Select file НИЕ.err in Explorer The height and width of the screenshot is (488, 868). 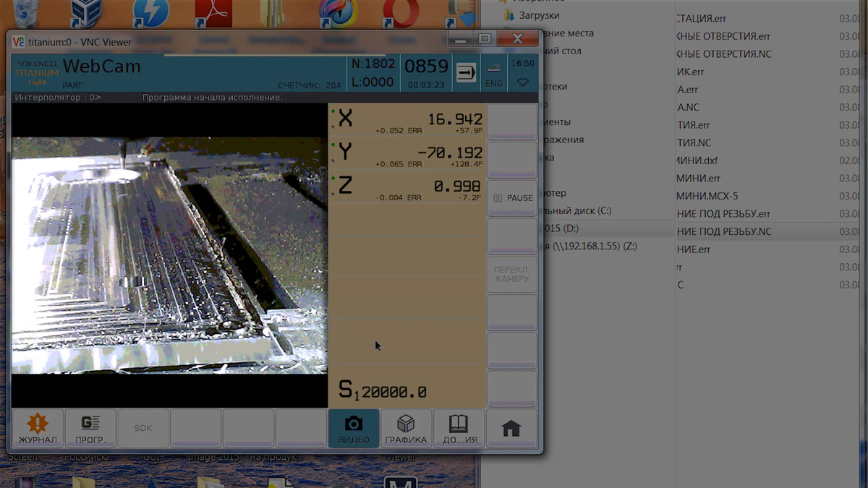click(694, 249)
